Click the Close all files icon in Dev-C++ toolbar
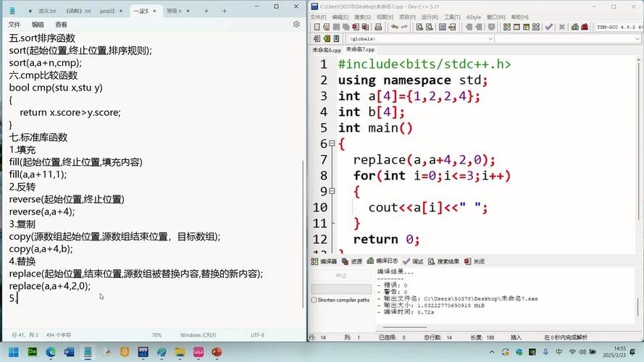 point(365,27)
